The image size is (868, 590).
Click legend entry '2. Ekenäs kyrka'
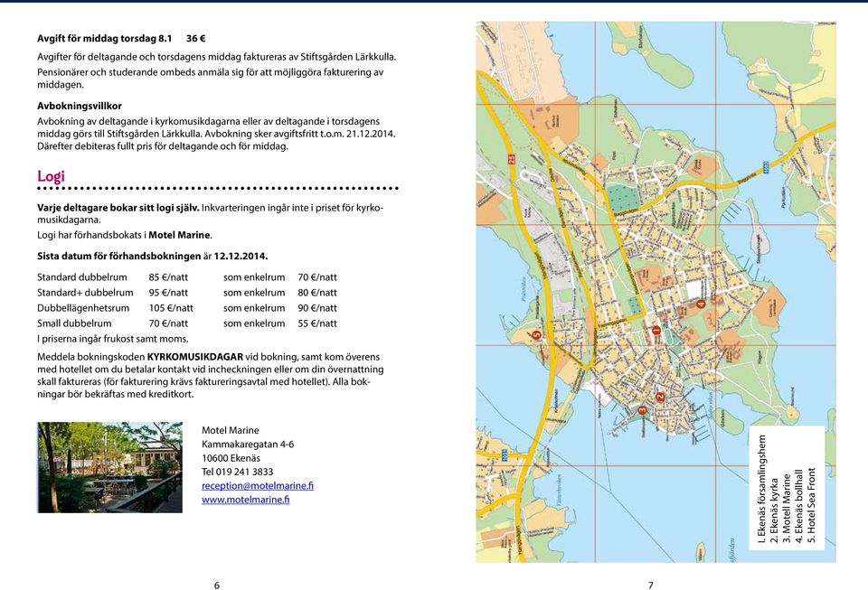tap(774, 510)
